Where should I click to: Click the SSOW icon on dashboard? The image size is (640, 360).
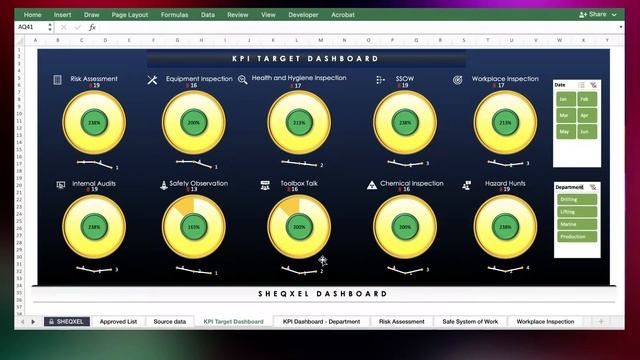point(380,80)
